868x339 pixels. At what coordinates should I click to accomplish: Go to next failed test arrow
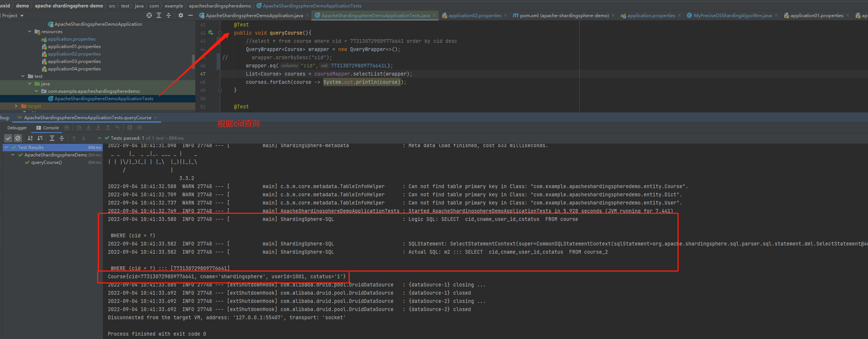84,138
